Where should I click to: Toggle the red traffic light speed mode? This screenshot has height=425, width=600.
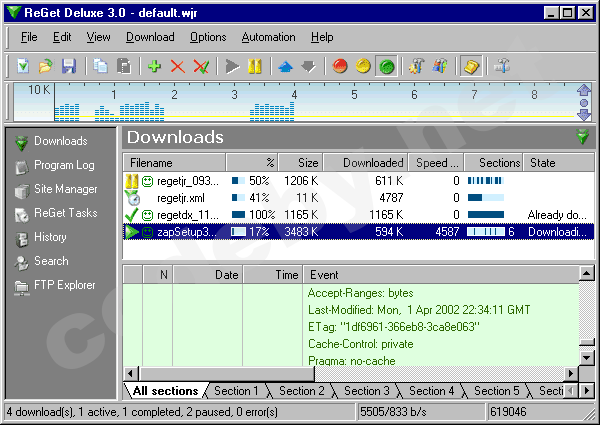coord(340,66)
